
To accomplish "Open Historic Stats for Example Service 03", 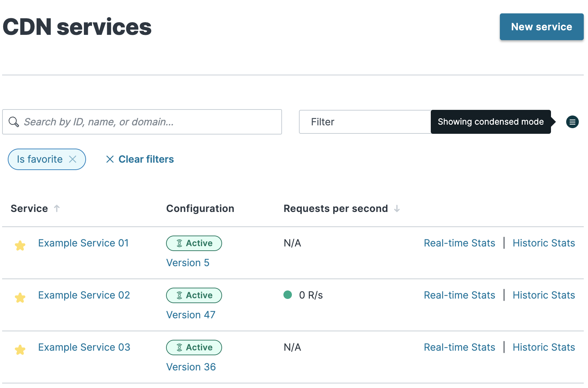I will [544, 347].
